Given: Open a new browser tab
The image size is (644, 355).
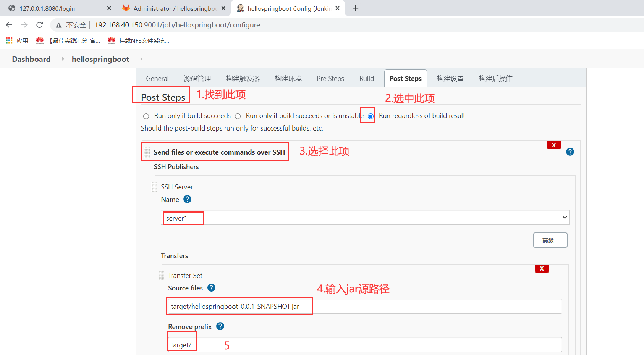Looking at the screenshot, I should 356,8.
